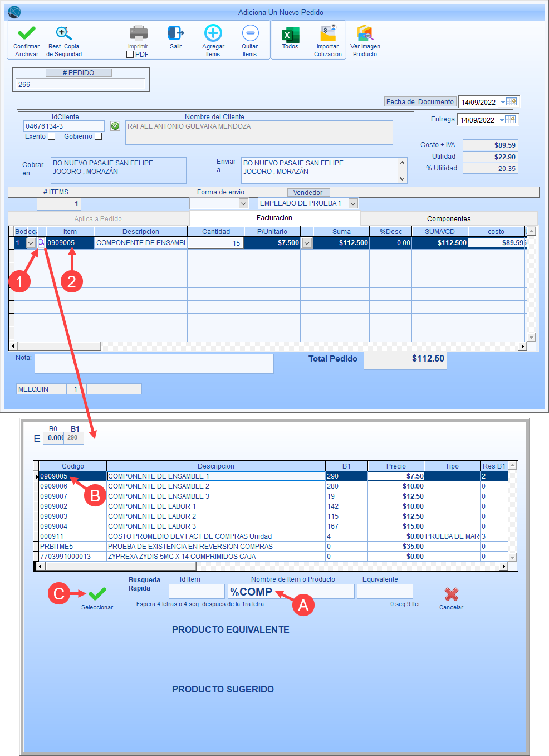Select row COSTO PROMEDIO DEV FACT DE COMPRAS Unidad
Viewport: 549px width, 756px height.
point(270,536)
